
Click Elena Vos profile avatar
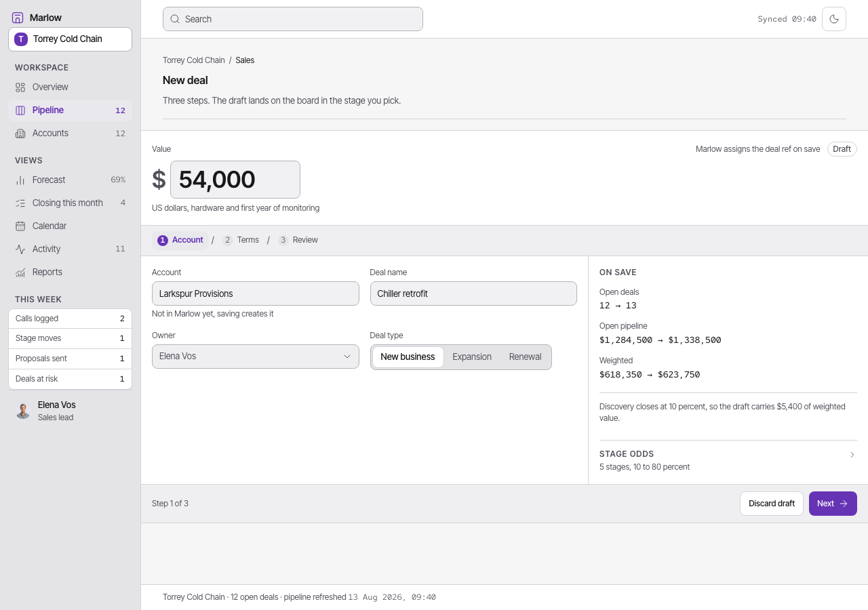tap(23, 411)
